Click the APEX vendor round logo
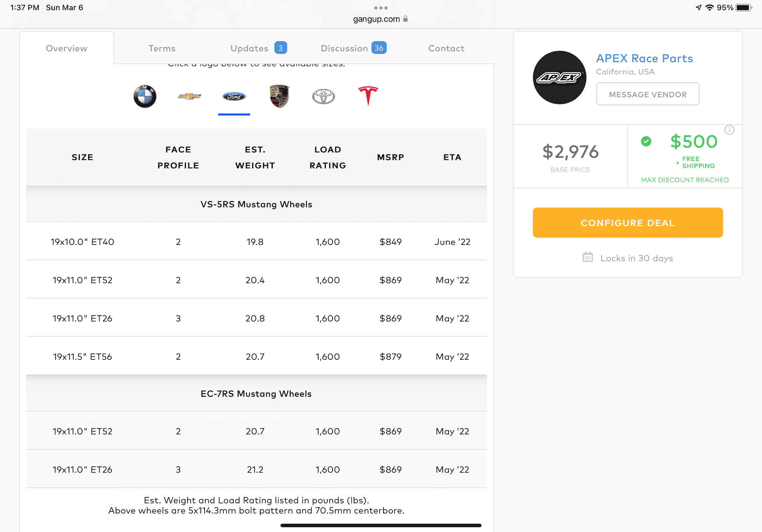Image resolution: width=762 pixels, height=532 pixels. coord(560,77)
